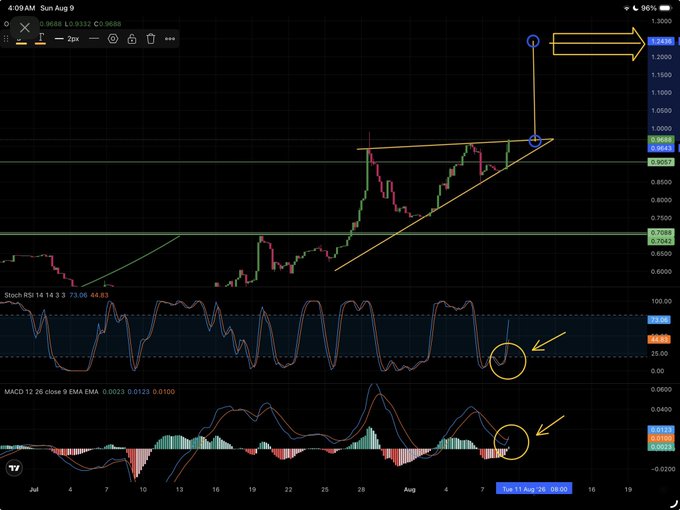Screen dimensions: 680x510
Task: Close the drawing mode with the X button
Action: point(25,28)
